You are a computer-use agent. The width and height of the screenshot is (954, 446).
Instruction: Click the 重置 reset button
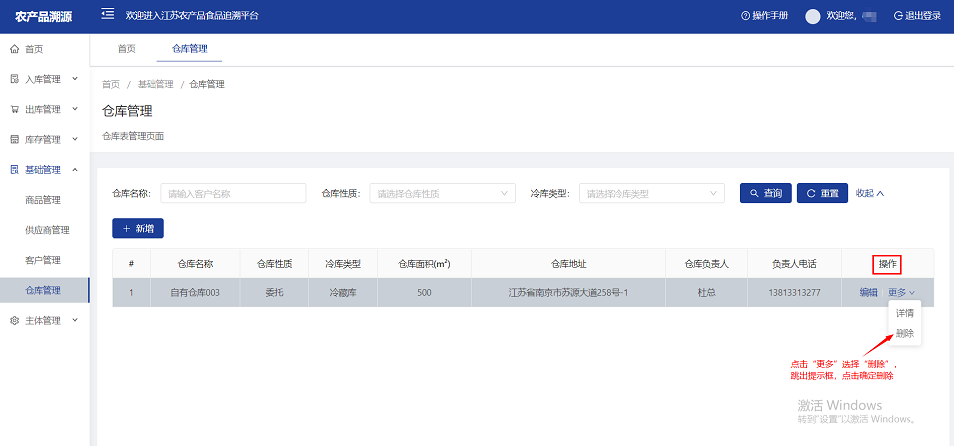point(822,193)
